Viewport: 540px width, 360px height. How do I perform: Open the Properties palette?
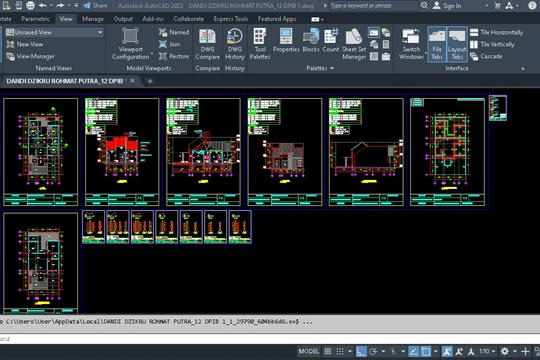click(x=286, y=41)
